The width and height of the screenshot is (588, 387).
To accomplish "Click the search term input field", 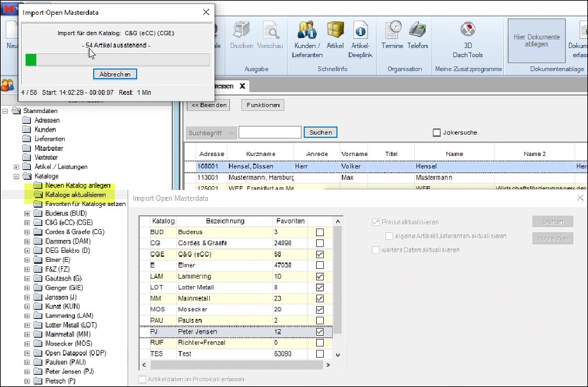I will click(x=270, y=132).
